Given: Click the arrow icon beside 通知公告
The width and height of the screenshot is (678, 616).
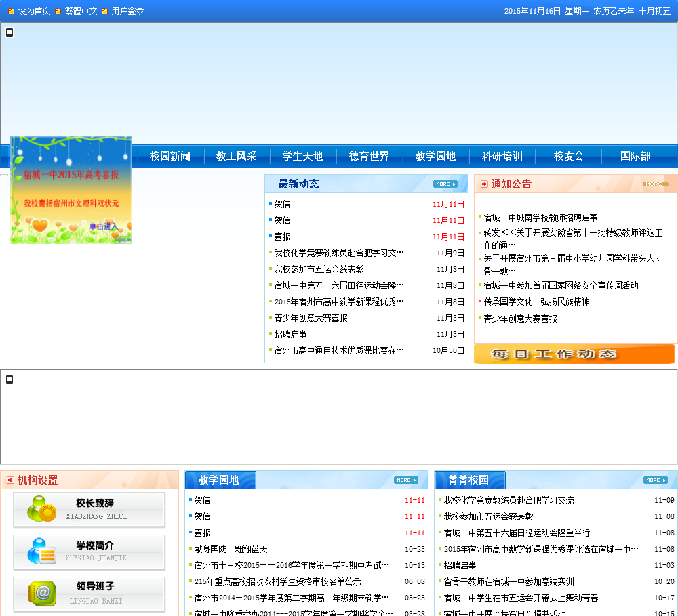Looking at the screenshot, I should (484, 184).
